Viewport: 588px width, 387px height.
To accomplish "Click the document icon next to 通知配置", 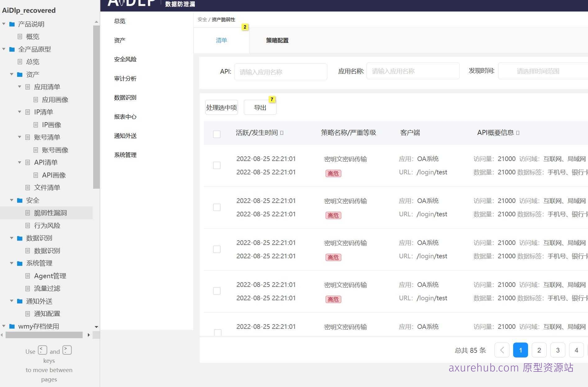I will (x=27, y=314).
